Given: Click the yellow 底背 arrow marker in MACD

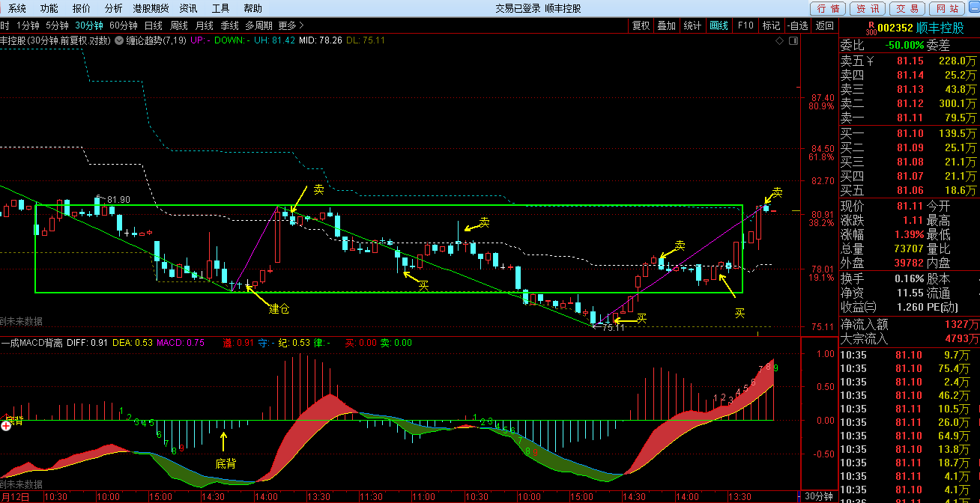Looking at the screenshot, I should pos(223,442).
